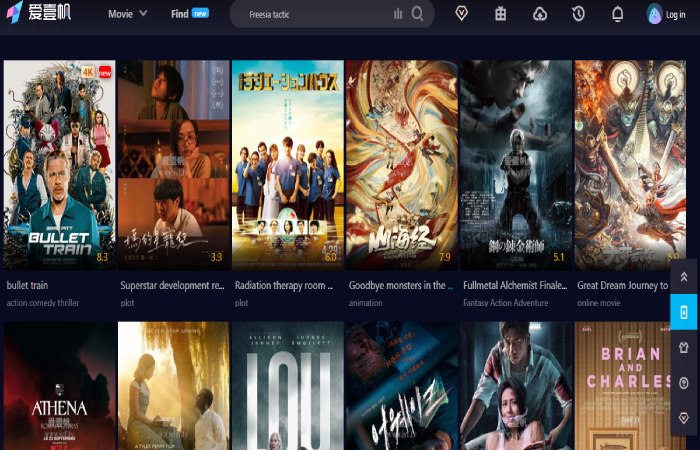This screenshot has height=450, width=700.
Task: Expand the Movie dropdown menu
Action: coord(127,14)
